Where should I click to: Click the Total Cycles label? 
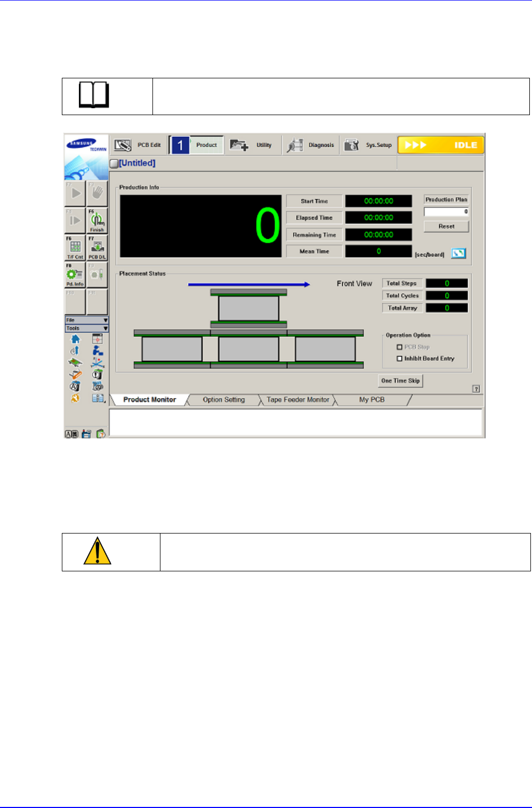[402, 296]
